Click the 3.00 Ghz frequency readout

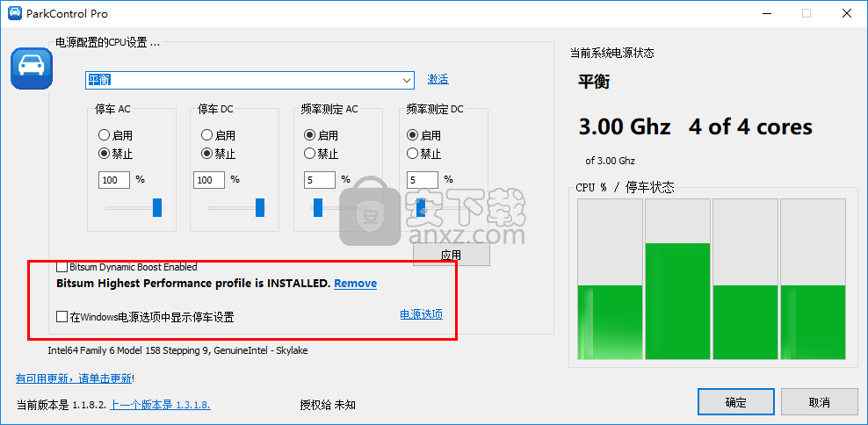(x=625, y=127)
